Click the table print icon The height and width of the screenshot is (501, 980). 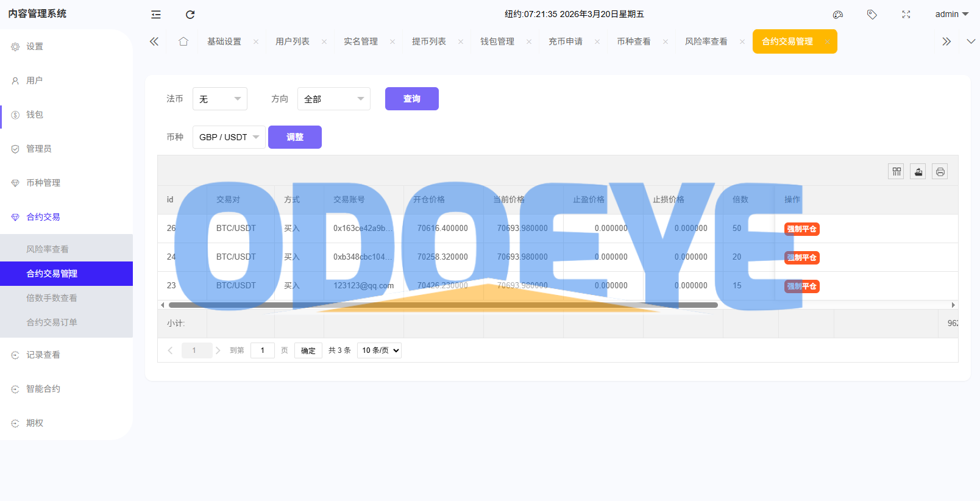pos(940,172)
